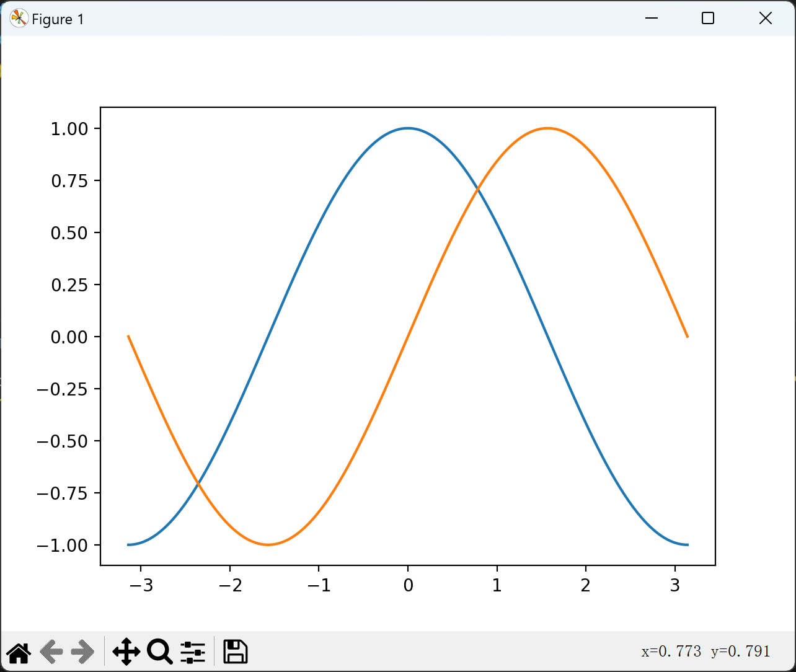
Task: Click the −3 x-axis tick label
Action: pyautogui.click(x=141, y=586)
